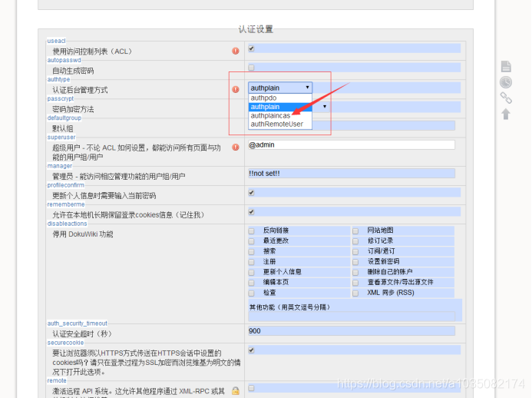Open the superuser setting link
The height and width of the screenshot is (398, 532).
61,138
